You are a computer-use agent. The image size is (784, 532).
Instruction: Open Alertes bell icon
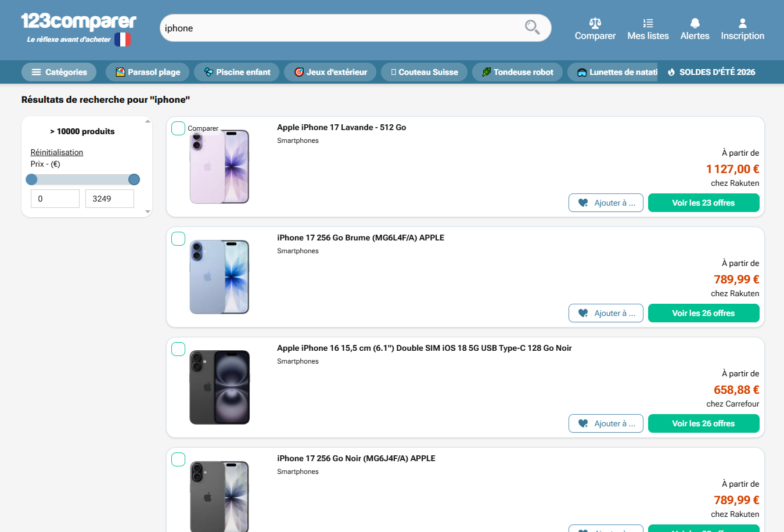(695, 23)
